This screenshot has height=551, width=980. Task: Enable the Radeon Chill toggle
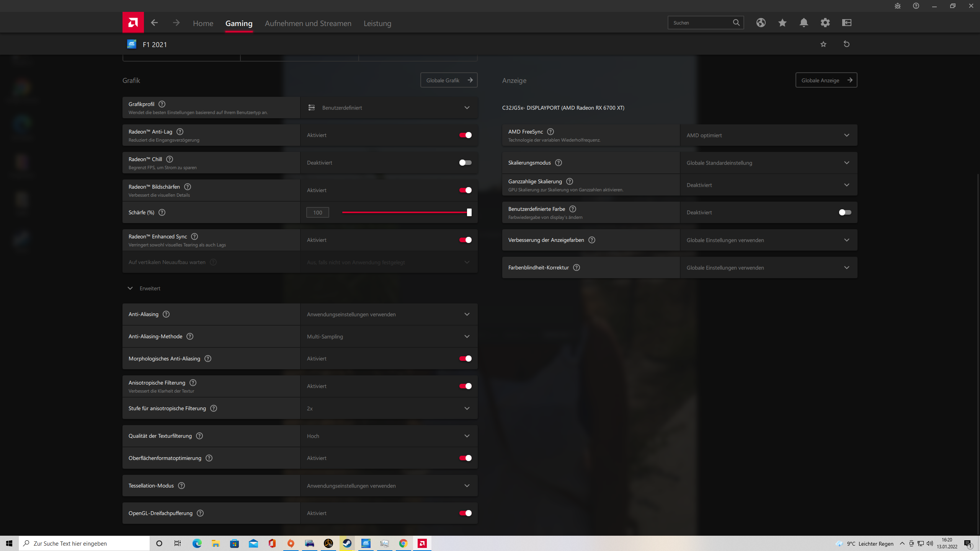point(465,163)
